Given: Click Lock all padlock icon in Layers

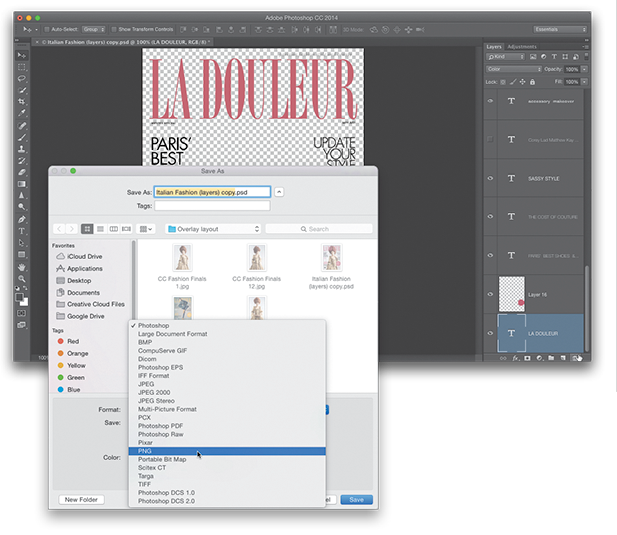Looking at the screenshot, I should tap(532, 82).
